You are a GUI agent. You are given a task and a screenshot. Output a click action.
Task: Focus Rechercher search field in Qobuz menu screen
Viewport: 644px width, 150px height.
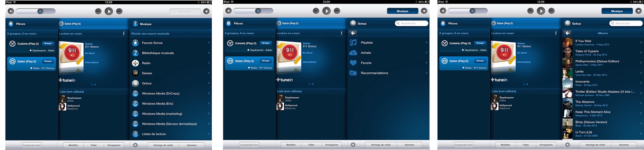point(411,23)
